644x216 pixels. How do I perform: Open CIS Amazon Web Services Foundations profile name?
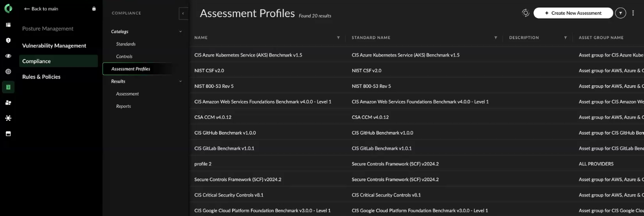[263, 102]
